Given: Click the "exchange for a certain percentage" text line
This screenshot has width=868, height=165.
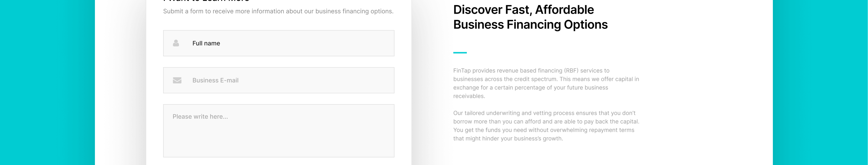Looking at the screenshot, I should pos(530,88).
